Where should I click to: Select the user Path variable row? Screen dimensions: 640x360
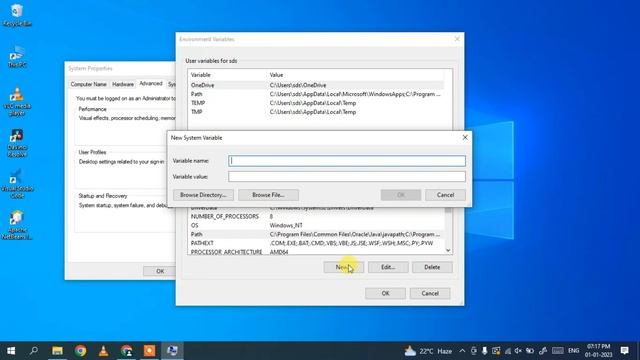pyautogui.click(x=316, y=94)
